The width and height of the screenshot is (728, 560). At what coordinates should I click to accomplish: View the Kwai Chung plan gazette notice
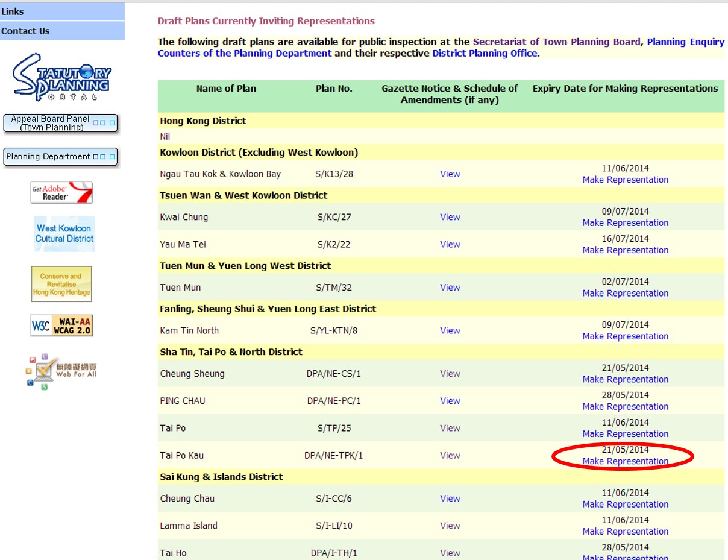(450, 217)
